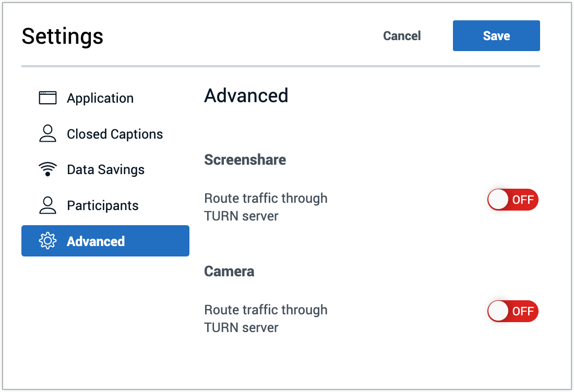Click the Closed Captions person icon

coord(47,134)
